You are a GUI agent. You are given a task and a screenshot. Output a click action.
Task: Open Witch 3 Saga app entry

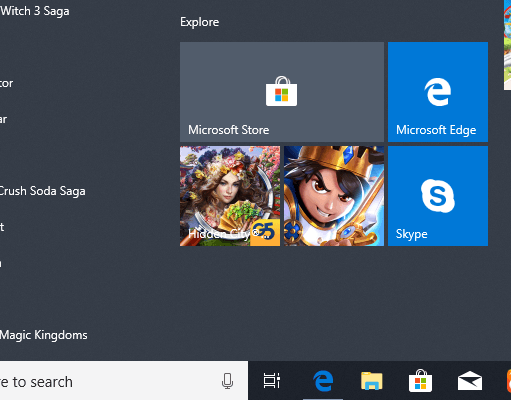pos(35,11)
